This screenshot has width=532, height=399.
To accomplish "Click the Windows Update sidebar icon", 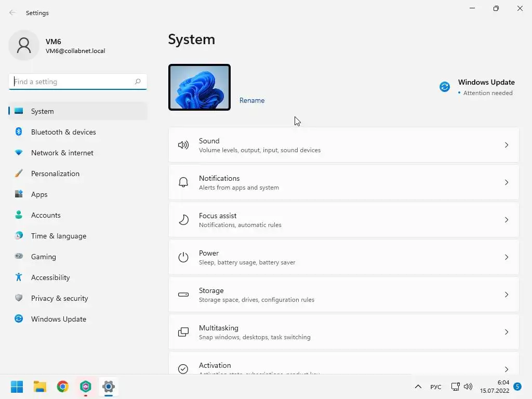I will point(19,318).
